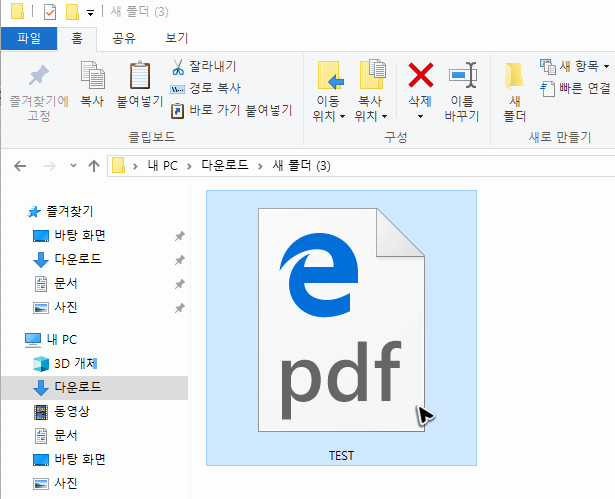Image resolution: width=615 pixels, height=499 pixels.
Task: Switch to the Share (공유) tab
Action: pos(124,38)
